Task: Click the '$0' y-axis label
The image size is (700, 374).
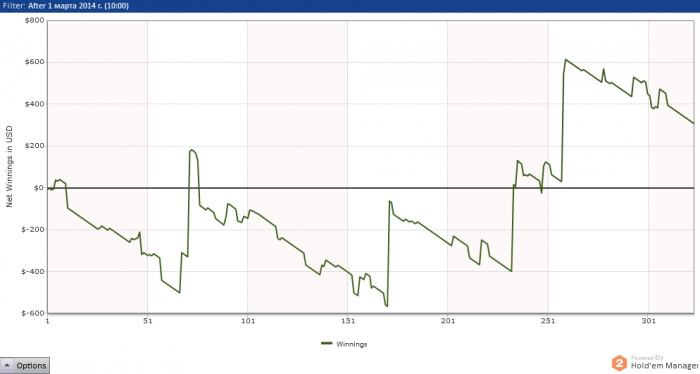Action: pos(38,188)
